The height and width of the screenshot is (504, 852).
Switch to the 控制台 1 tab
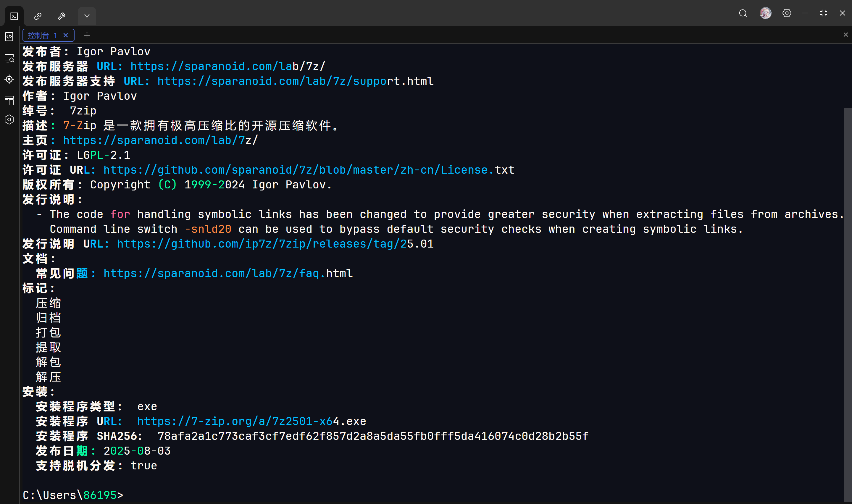[x=41, y=35]
